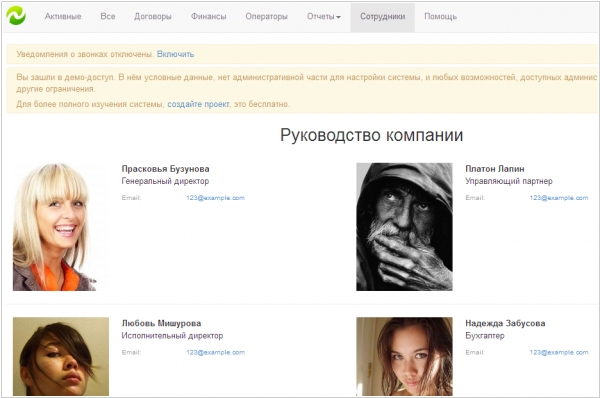The image size is (600, 398).
Task: Open Надежда Забусова's photo
Action: [x=404, y=356]
